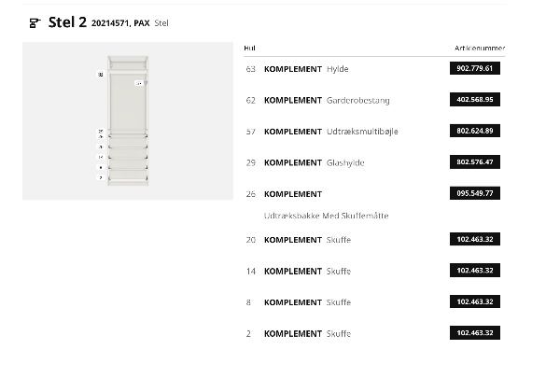This screenshot has height=392, width=560.
Task: Open KOMPLEMENT Skuffe at hole 8
Action: point(307,302)
